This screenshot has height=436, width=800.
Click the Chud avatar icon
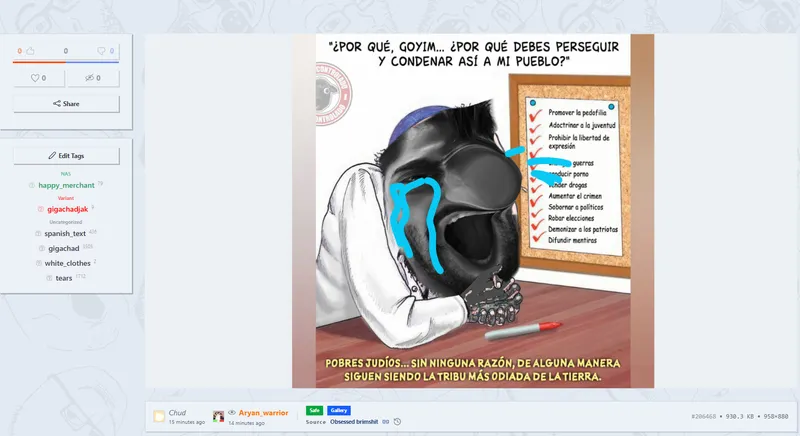pos(159,416)
